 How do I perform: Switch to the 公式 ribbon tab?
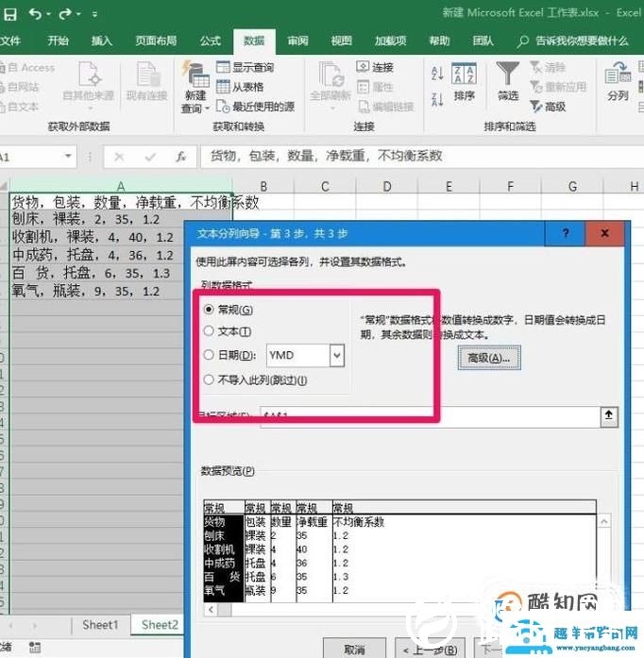coord(210,41)
